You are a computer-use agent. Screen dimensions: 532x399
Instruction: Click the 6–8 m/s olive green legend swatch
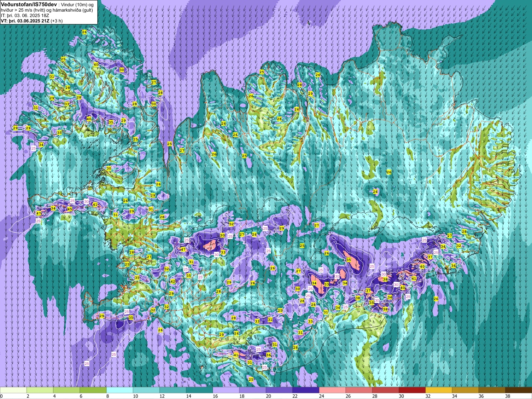pyautogui.click(x=93, y=390)
